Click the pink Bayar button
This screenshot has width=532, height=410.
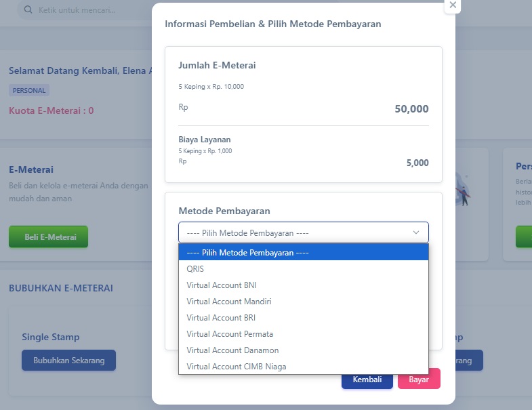pos(419,379)
